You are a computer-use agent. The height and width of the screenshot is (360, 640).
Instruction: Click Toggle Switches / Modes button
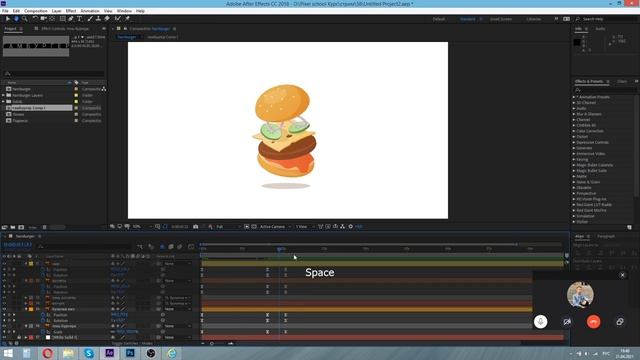(x=132, y=344)
